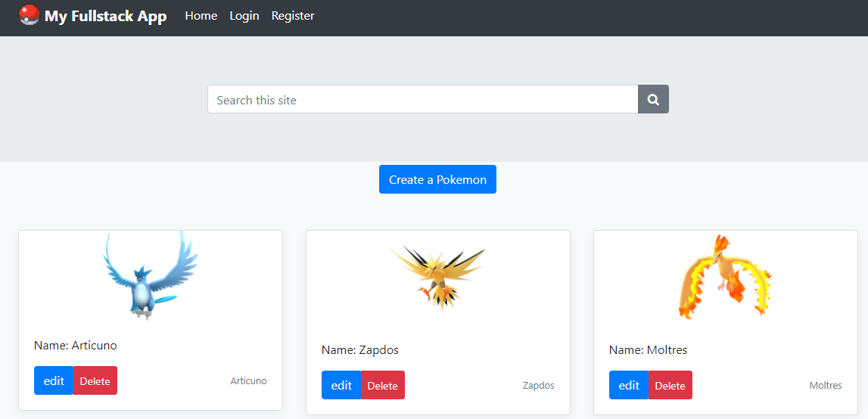868x419 pixels.
Task: Click the gray Articuno footer label
Action: point(248,381)
